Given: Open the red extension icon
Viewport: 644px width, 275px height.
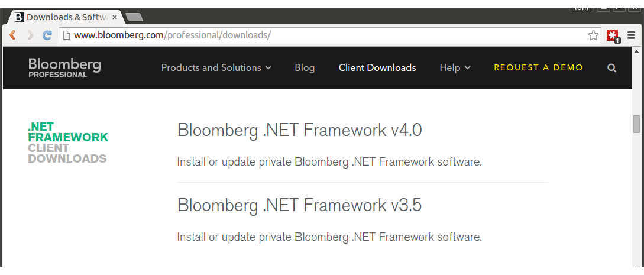Looking at the screenshot, I should [x=613, y=36].
